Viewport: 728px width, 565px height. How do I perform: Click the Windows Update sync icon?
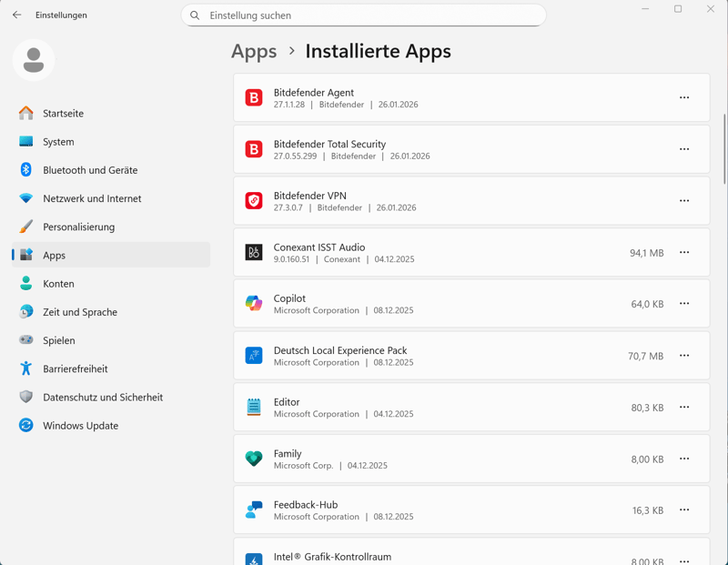[26, 425]
